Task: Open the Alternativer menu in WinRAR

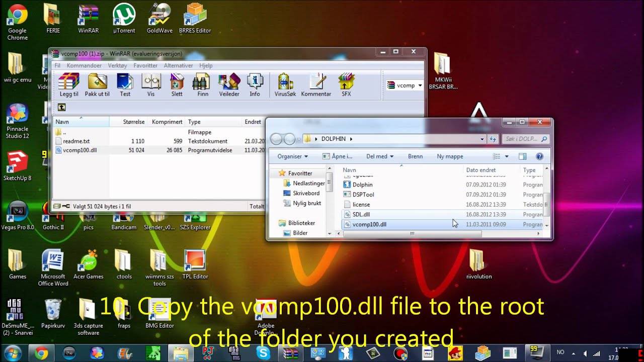Action: click(178, 65)
